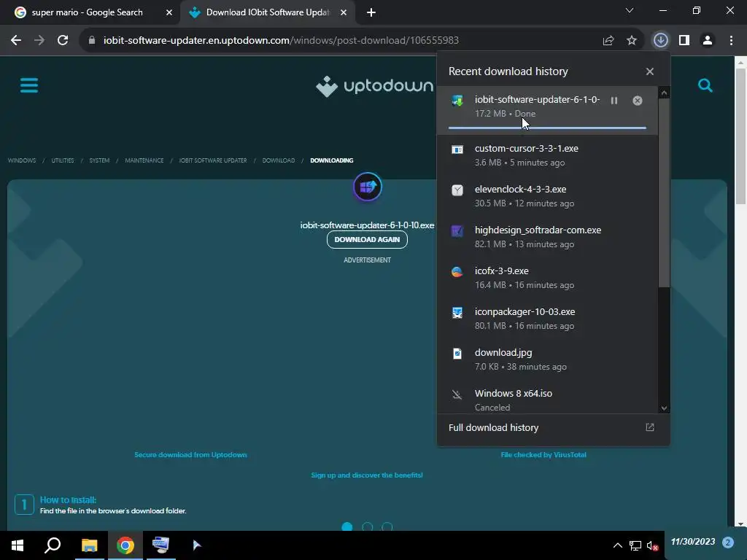
Task: Toggle the Chrome downloads toolbar icon
Action: pos(660,41)
